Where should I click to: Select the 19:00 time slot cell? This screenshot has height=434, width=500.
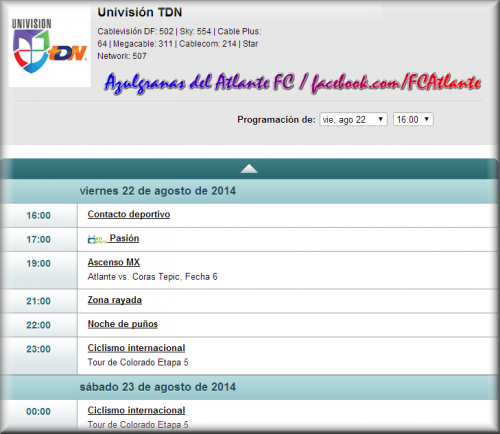point(39,270)
